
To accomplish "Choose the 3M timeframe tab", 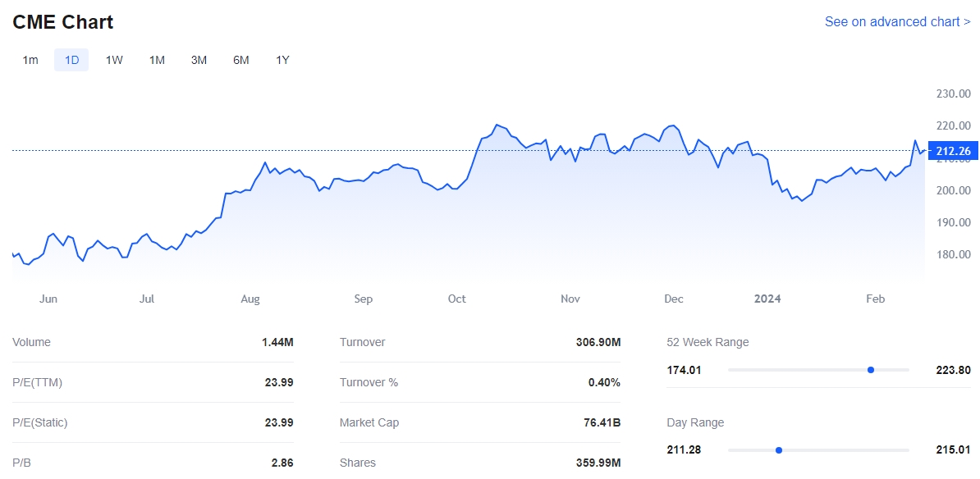I will (x=199, y=60).
